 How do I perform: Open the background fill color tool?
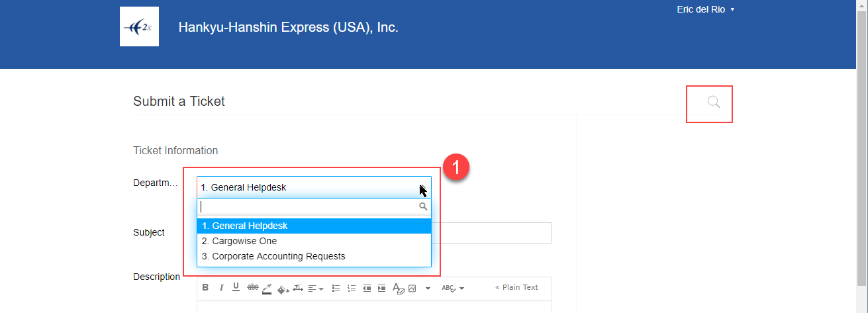point(283,289)
